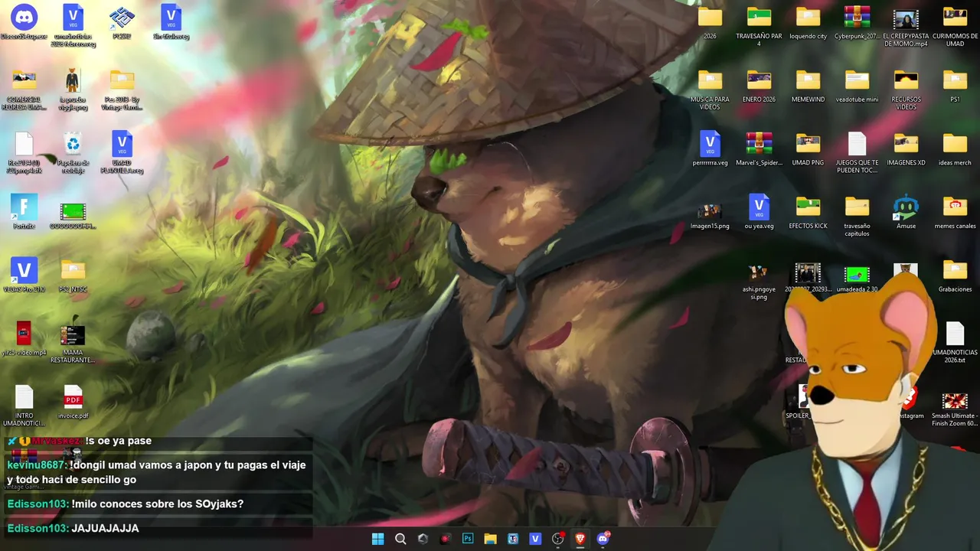Open taskbar Search
Screen dimensions: 980x551
pos(400,539)
